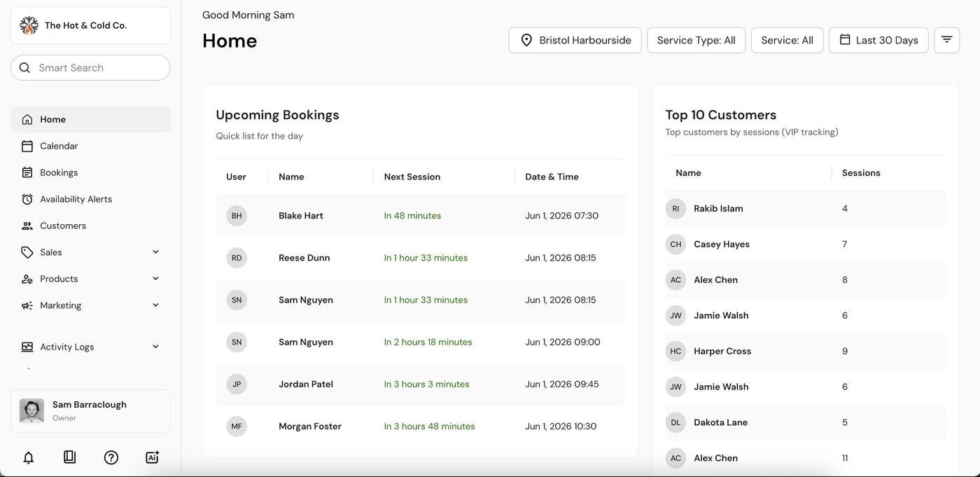The image size is (980, 477).
Task: Expand the Sales menu chevron
Action: [155, 252]
